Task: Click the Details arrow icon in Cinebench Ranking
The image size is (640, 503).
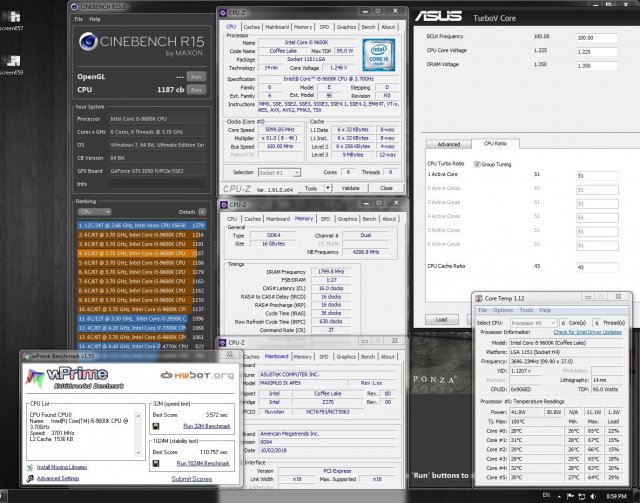Action: click(x=202, y=212)
